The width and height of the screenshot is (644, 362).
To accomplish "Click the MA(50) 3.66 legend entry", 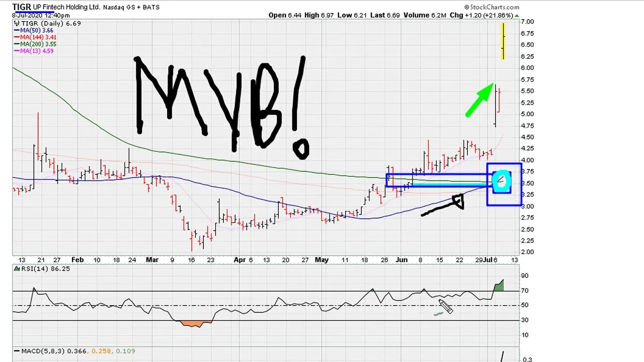I will 33,30.
